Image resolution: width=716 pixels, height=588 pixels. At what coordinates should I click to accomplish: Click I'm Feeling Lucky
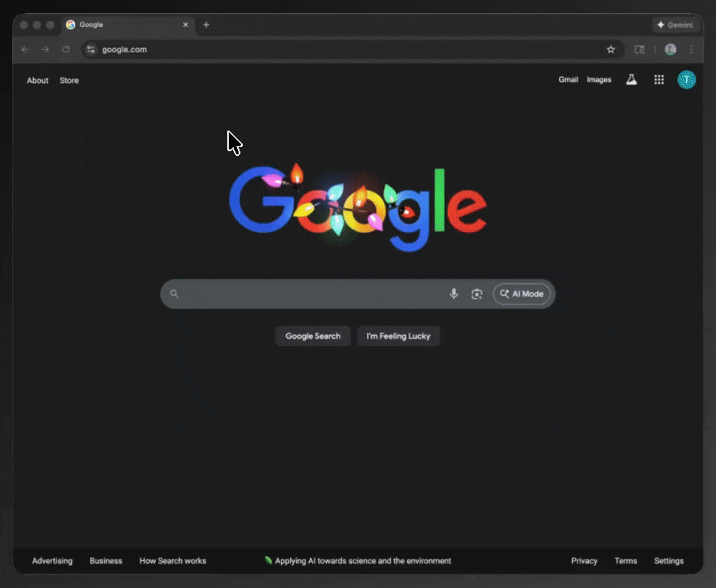(398, 336)
